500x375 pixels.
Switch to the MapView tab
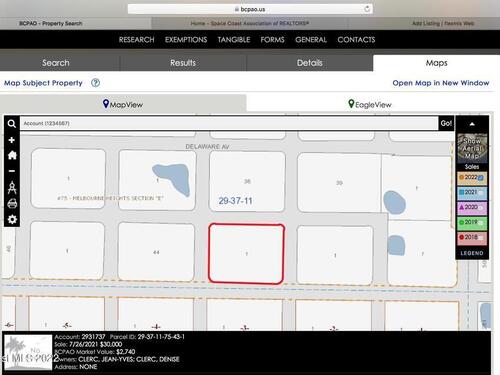click(123, 104)
